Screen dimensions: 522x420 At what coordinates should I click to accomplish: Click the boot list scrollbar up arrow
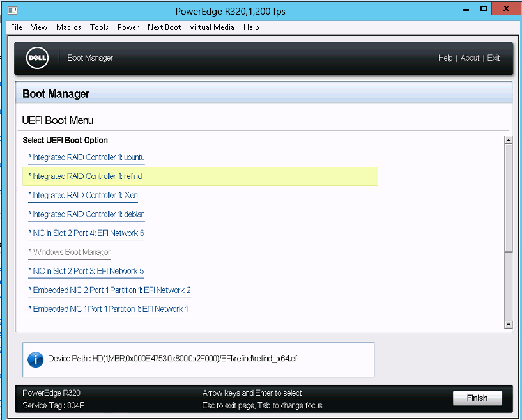[x=509, y=140]
